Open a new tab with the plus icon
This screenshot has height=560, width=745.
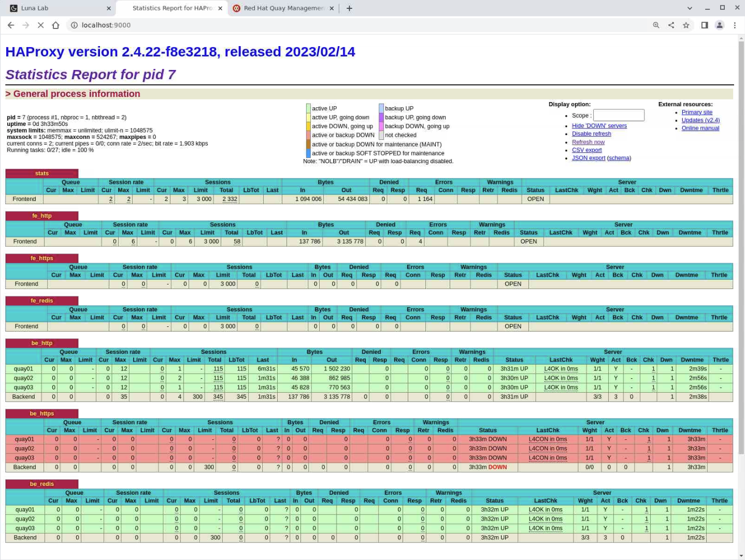(x=349, y=8)
